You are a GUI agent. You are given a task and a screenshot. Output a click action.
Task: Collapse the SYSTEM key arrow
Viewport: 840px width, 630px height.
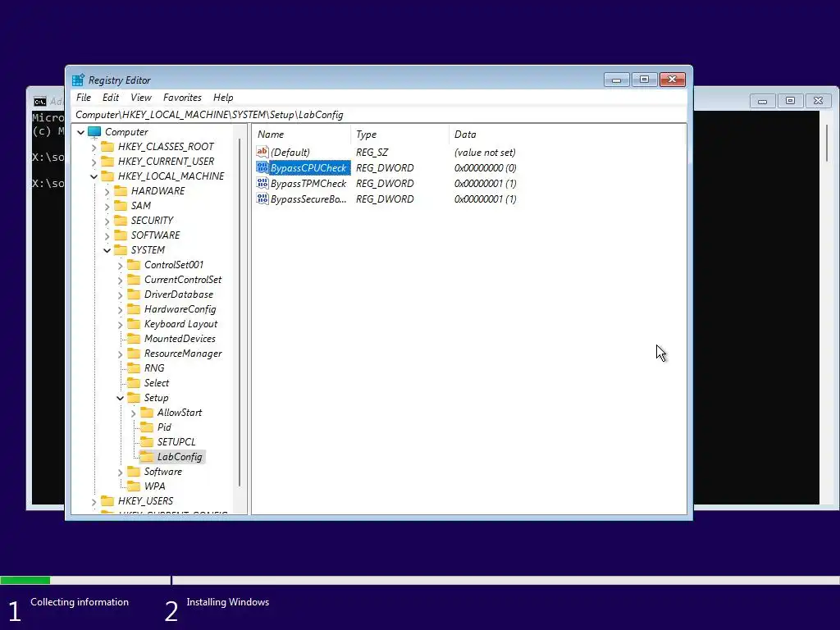(x=107, y=250)
